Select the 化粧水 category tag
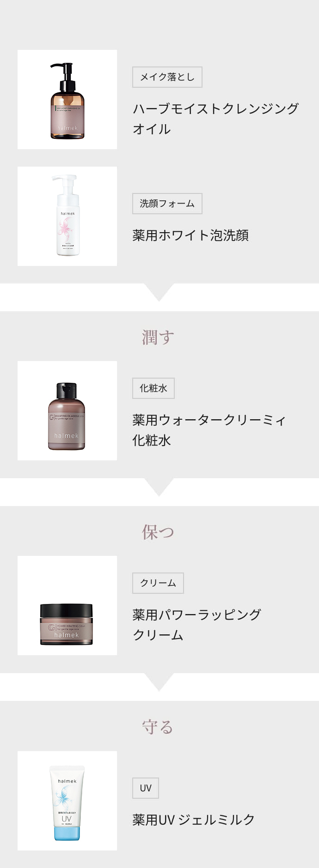This screenshot has width=319, height=868. pyautogui.click(x=153, y=388)
